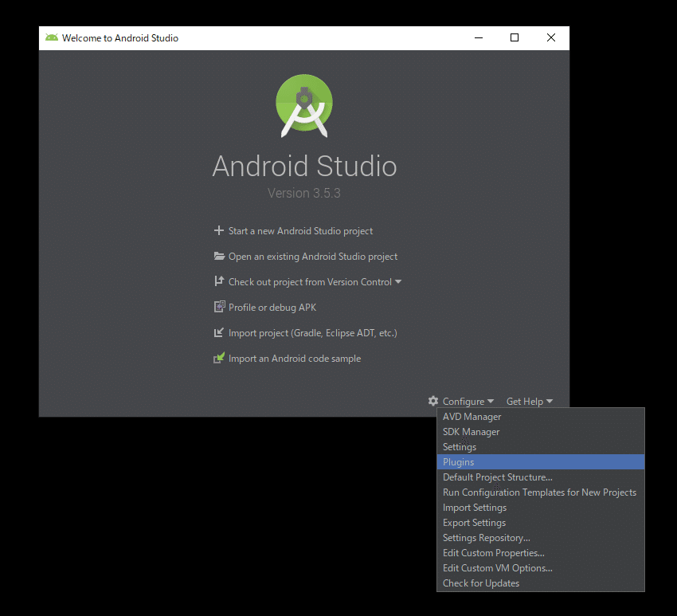677x616 pixels.
Task: Select Check for Updates
Action: point(541,583)
